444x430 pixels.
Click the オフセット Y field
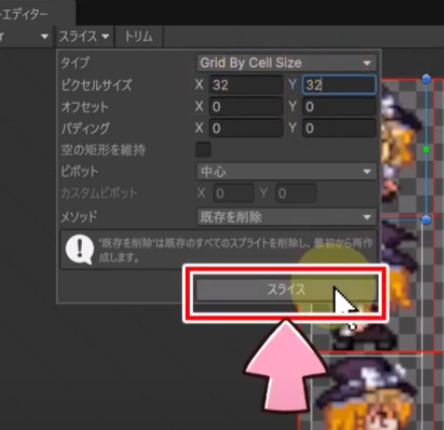339,107
